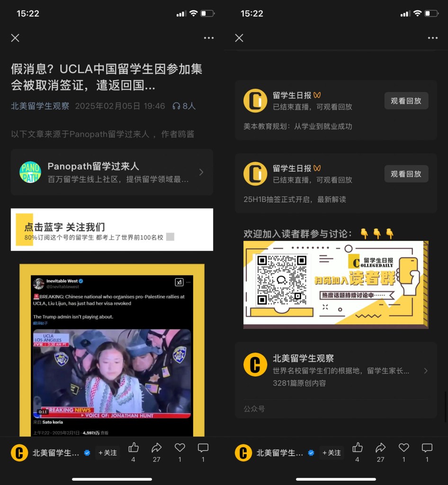Tap the article headline 假消息？UCLA中国留学生
This screenshot has width=448, height=485.
(x=107, y=77)
